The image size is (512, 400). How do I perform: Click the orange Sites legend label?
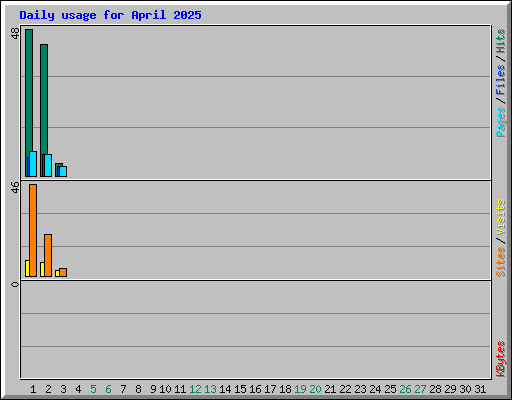coord(501,262)
